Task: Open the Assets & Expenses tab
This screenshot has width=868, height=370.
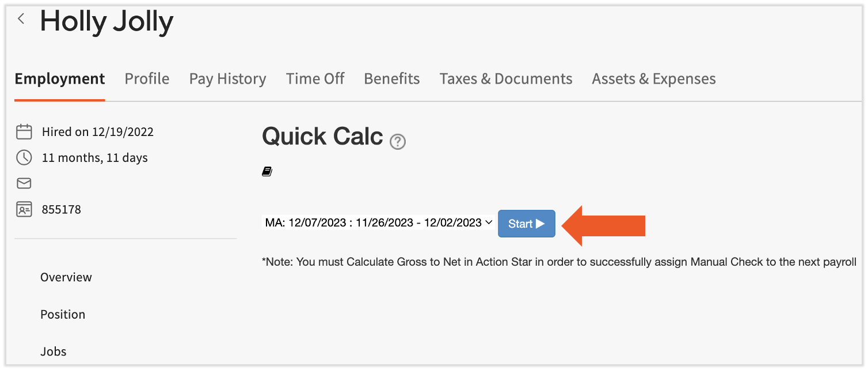Action: pos(653,78)
